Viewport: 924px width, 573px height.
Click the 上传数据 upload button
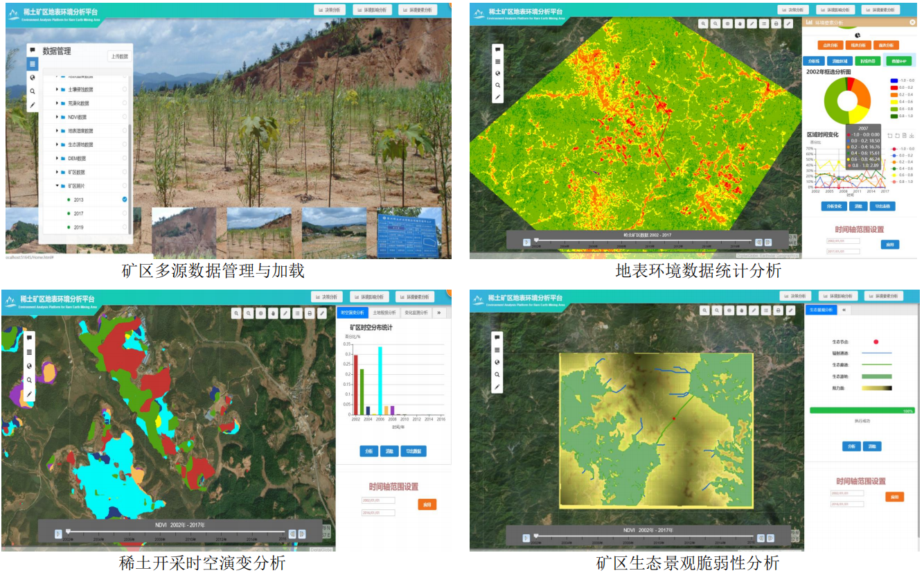point(119,57)
